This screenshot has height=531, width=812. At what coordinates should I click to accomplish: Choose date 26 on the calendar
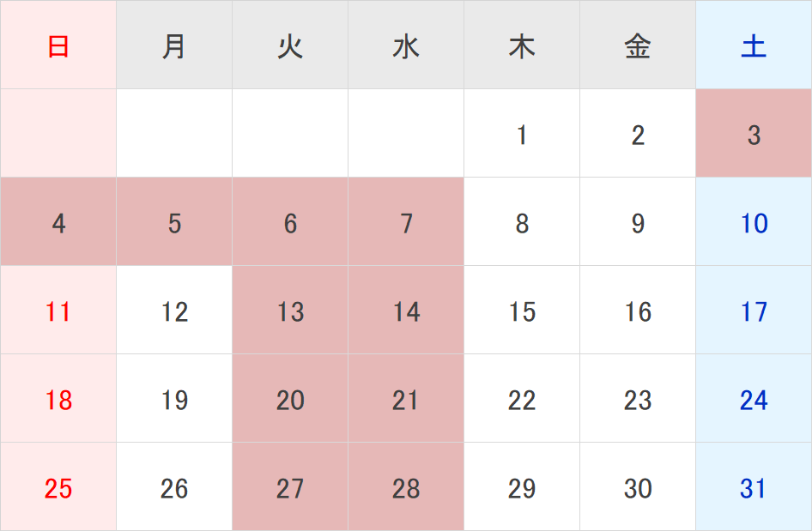pyautogui.click(x=174, y=487)
